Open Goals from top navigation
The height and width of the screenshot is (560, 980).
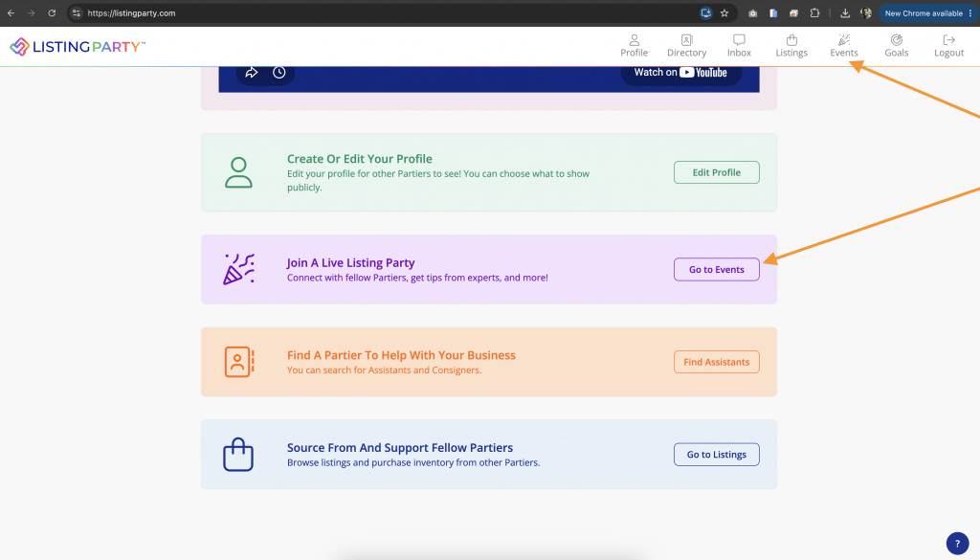coord(896,46)
